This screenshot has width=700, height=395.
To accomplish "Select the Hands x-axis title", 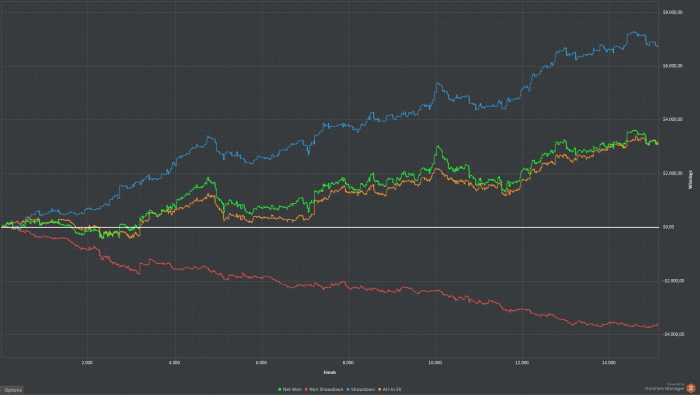I will pyautogui.click(x=330, y=372).
